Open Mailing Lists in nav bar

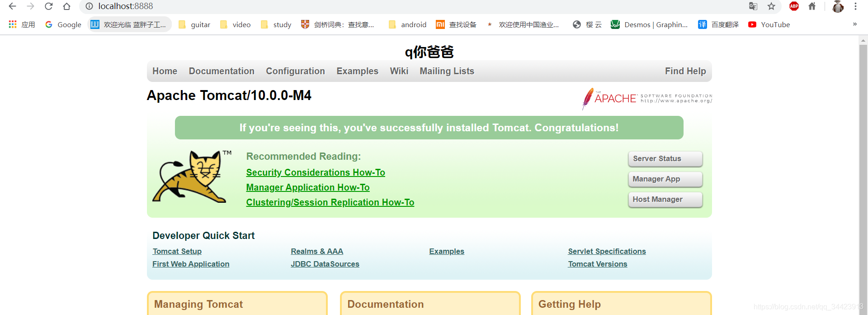pyautogui.click(x=447, y=71)
